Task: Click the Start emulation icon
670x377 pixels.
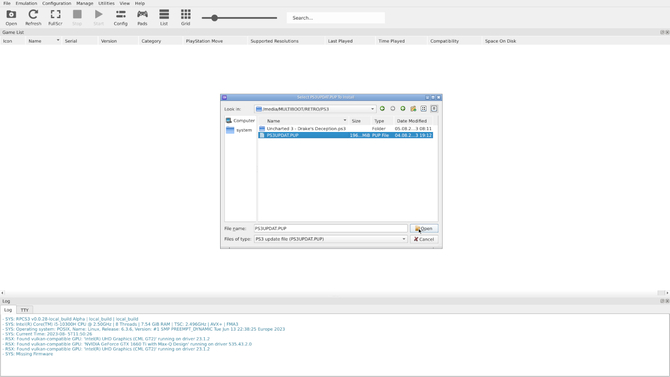Action: pos(99,18)
